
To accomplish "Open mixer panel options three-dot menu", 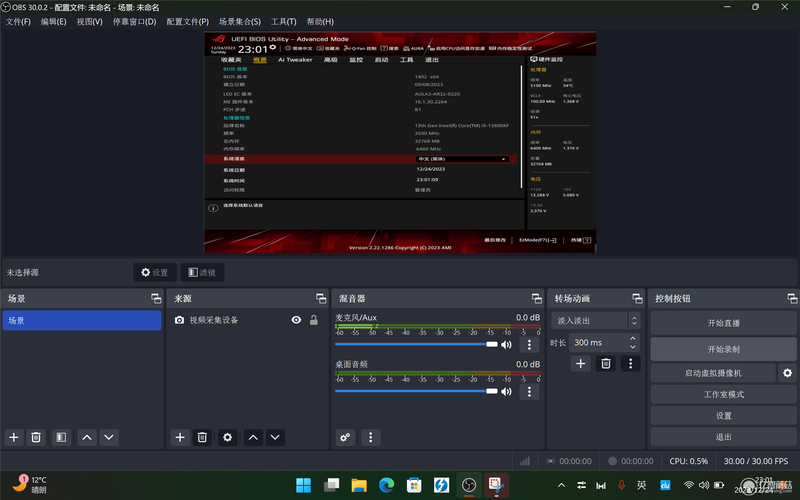I will [371, 437].
